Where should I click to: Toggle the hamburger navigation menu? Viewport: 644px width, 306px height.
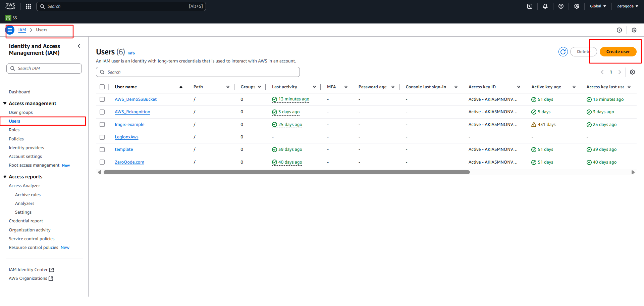point(10,30)
